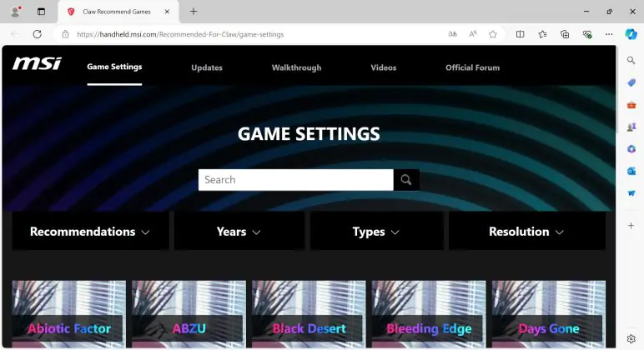Open the Black Desert game card
This screenshot has width=644, height=350.
coord(309,314)
